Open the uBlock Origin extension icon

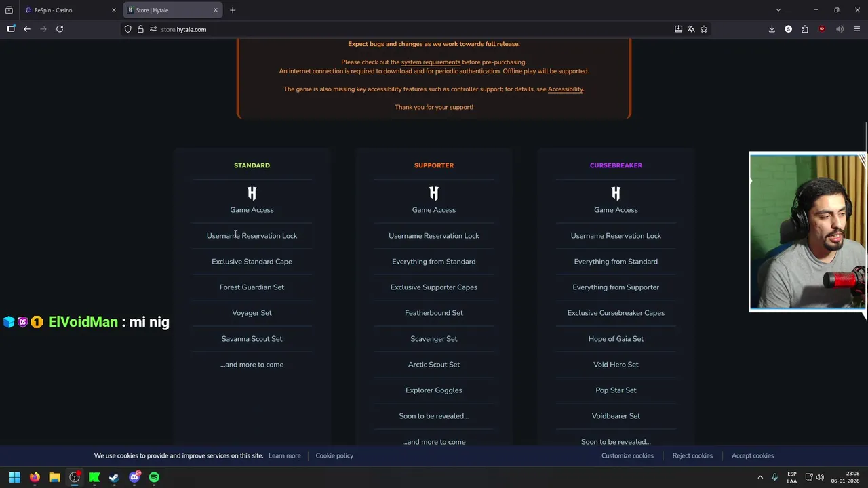[822, 29]
